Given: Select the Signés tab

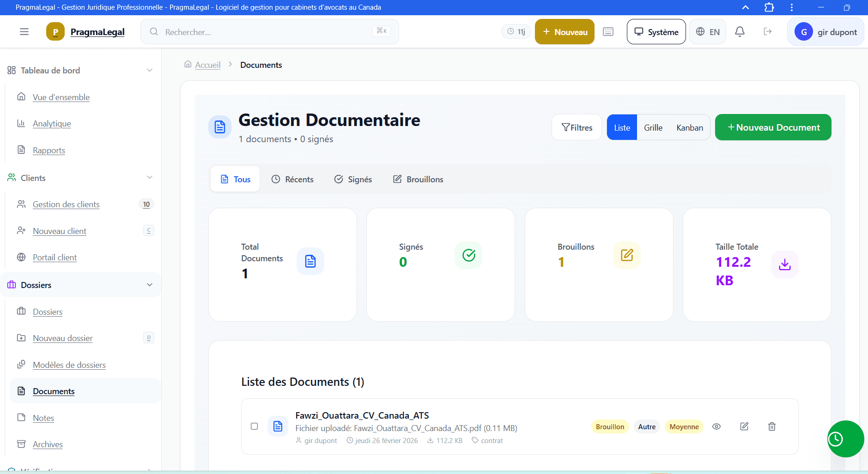Looking at the screenshot, I should tap(353, 179).
